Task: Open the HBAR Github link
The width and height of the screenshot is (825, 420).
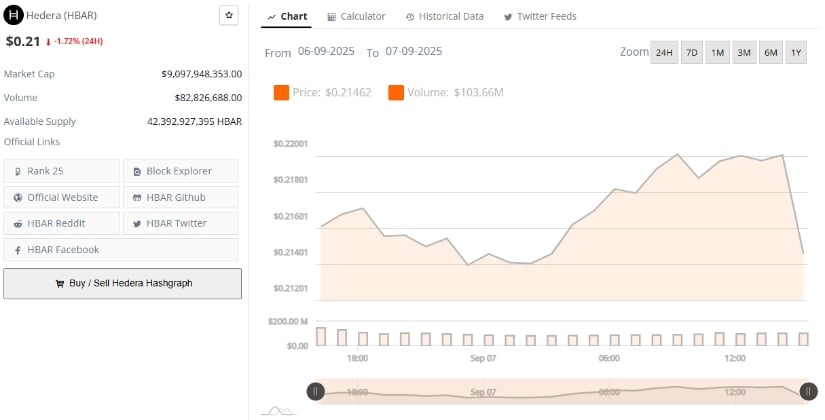Action: pyautogui.click(x=180, y=197)
